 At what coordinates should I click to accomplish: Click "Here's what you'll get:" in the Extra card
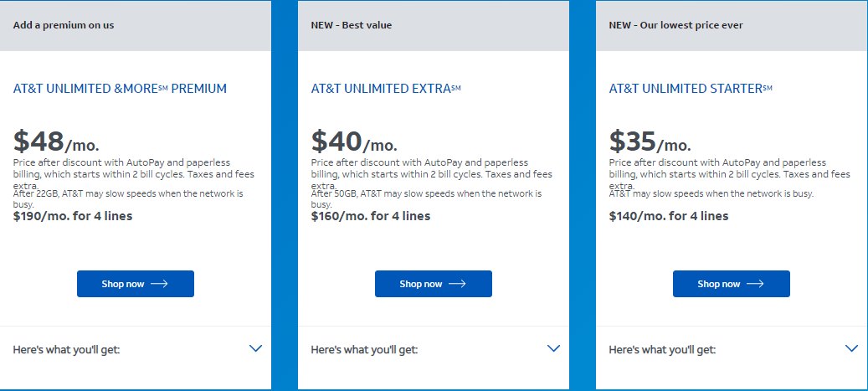tap(364, 349)
